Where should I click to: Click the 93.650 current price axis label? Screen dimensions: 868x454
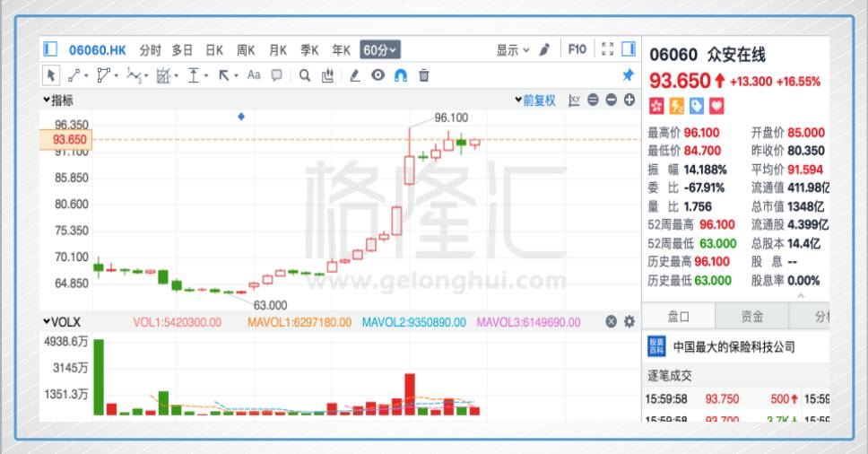(x=66, y=139)
